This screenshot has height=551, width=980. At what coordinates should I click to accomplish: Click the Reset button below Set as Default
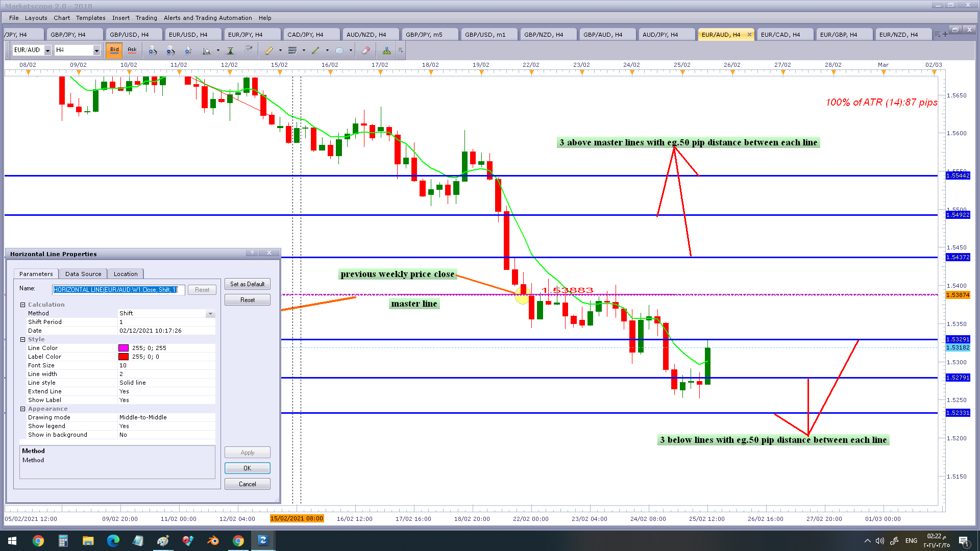(248, 300)
